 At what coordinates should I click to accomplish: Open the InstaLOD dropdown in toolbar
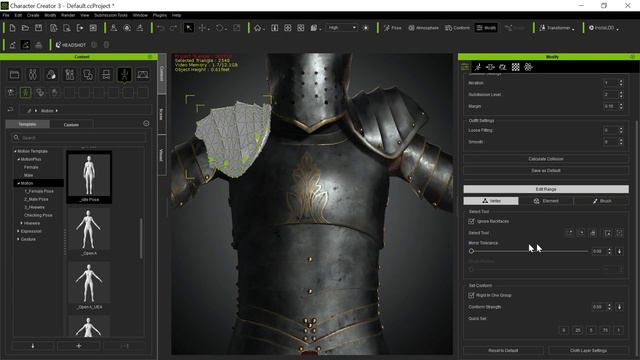[x=604, y=28]
